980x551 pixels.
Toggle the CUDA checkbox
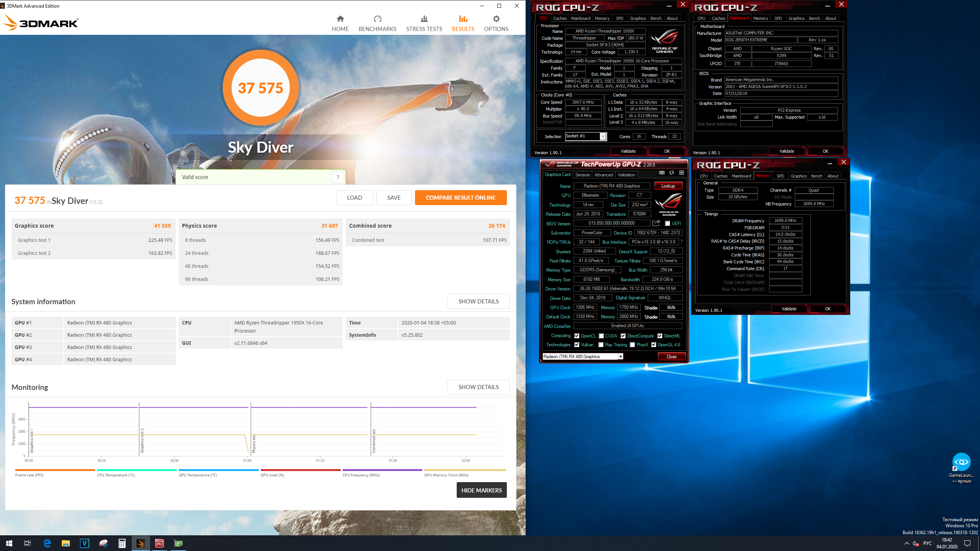tap(601, 336)
